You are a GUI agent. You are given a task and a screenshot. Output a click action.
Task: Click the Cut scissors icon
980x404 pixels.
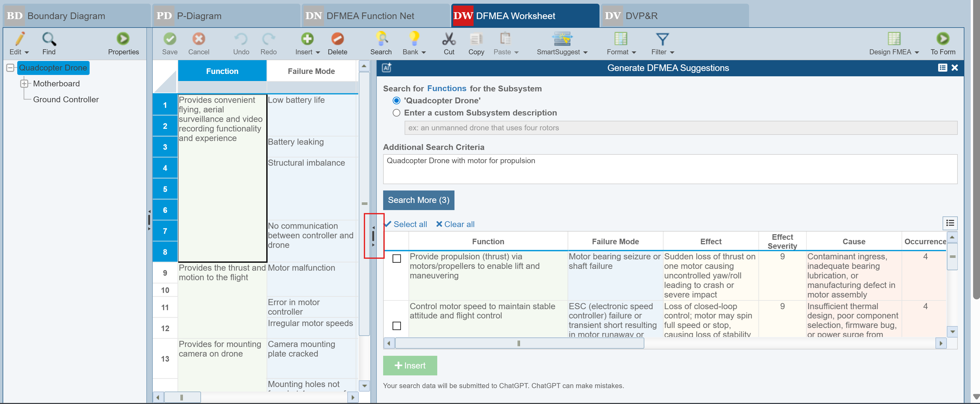click(449, 39)
